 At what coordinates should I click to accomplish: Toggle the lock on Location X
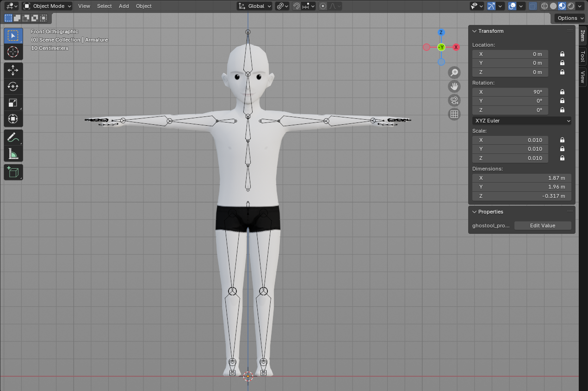(562, 54)
